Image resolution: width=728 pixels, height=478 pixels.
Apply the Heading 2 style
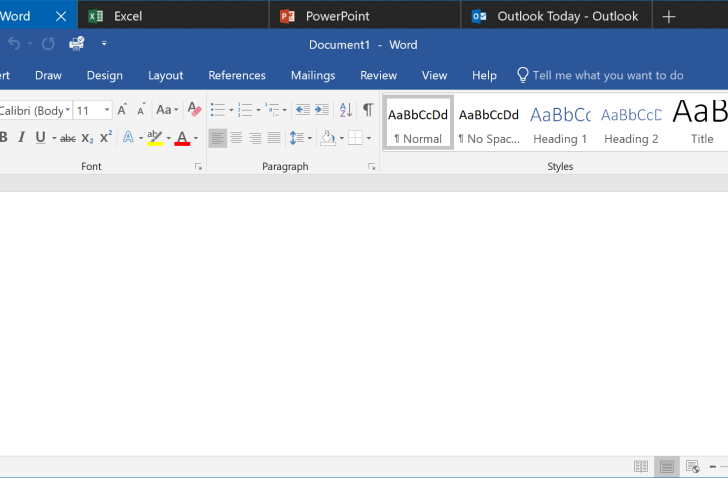[631, 123]
